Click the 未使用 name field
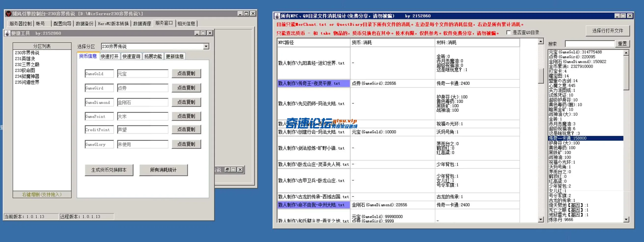 tap(143, 144)
